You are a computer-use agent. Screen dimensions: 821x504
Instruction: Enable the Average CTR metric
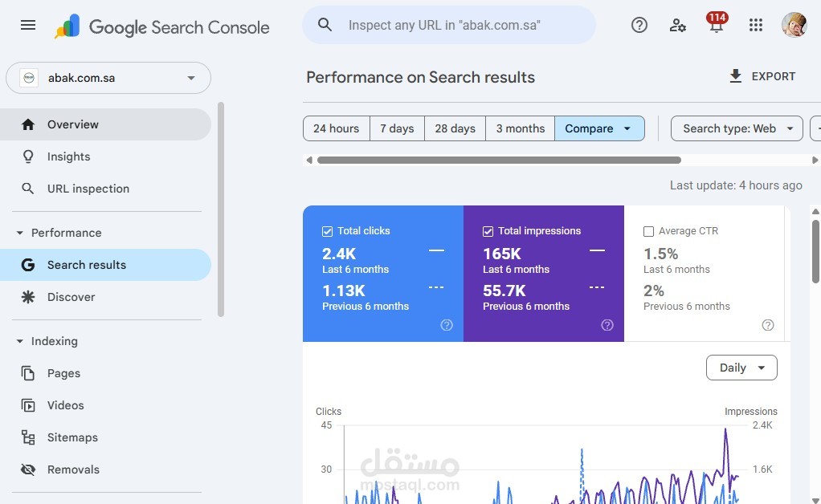(x=648, y=230)
